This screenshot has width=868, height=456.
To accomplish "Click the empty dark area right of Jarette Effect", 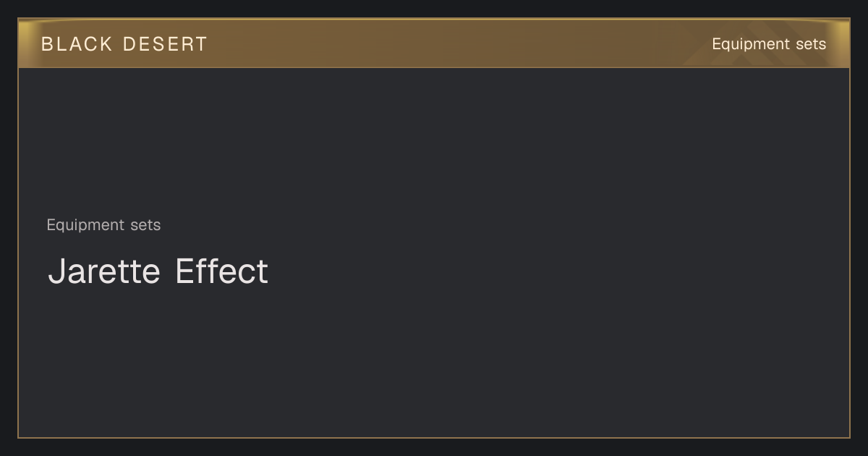I will 557,271.
